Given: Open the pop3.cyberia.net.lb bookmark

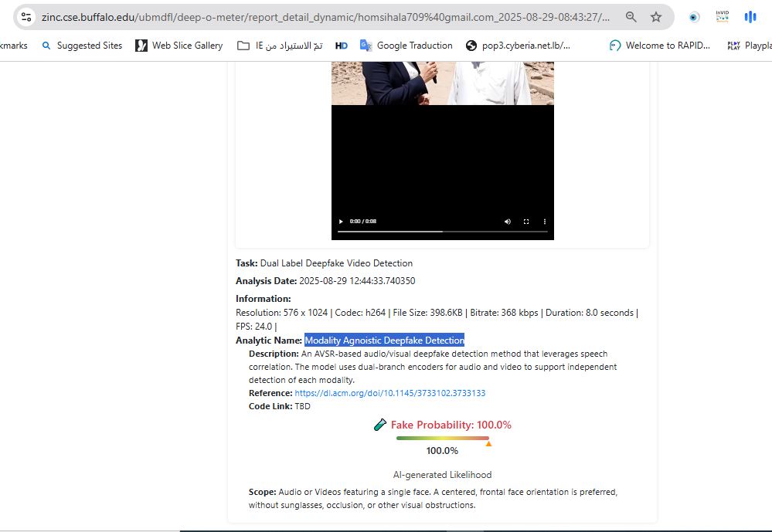Looking at the screenshot, I should [x=519, y=46].
